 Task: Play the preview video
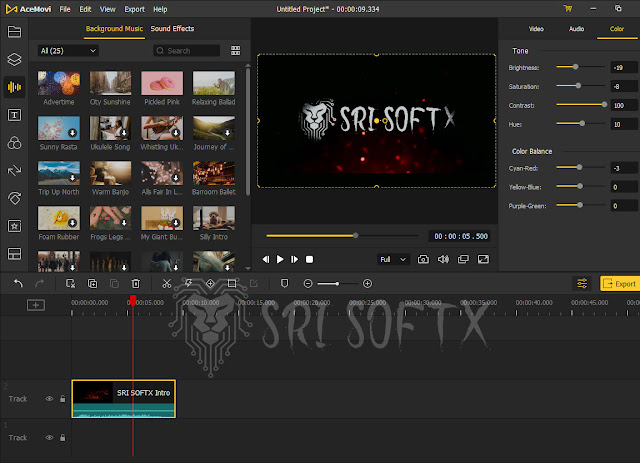click(280, 259)
